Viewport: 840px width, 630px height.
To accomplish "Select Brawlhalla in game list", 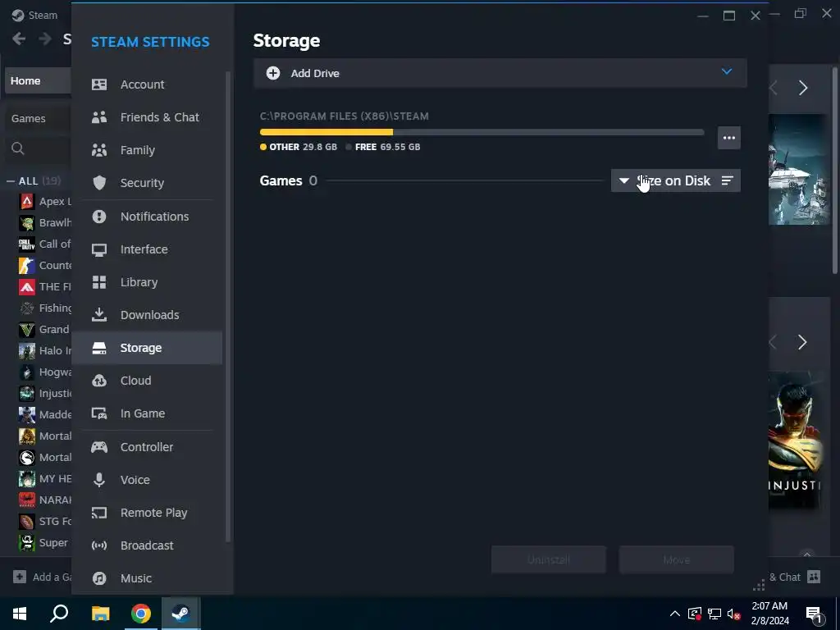I will [x=45, y=223].
